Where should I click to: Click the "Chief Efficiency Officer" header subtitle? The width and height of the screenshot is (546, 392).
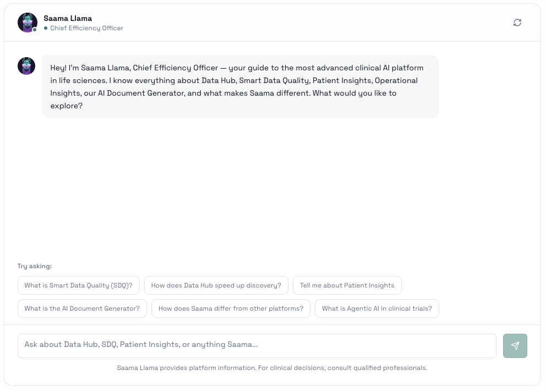click(x=87, y=28)
